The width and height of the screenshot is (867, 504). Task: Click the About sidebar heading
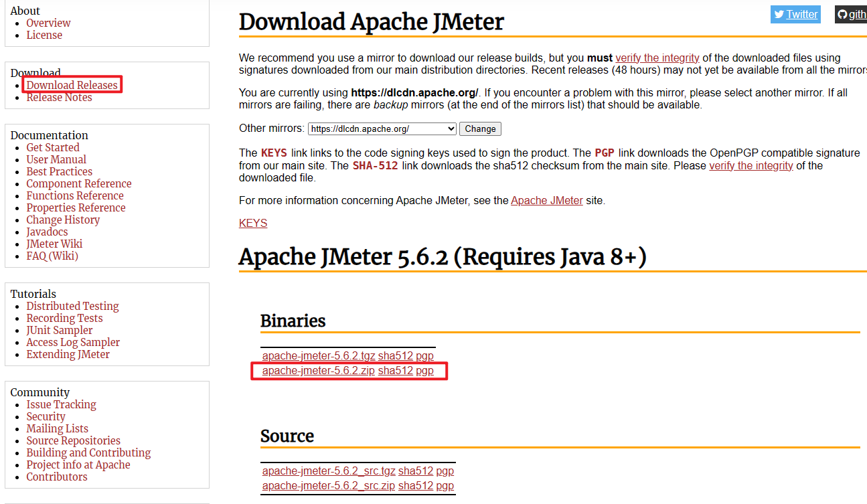tap(25, 11)
